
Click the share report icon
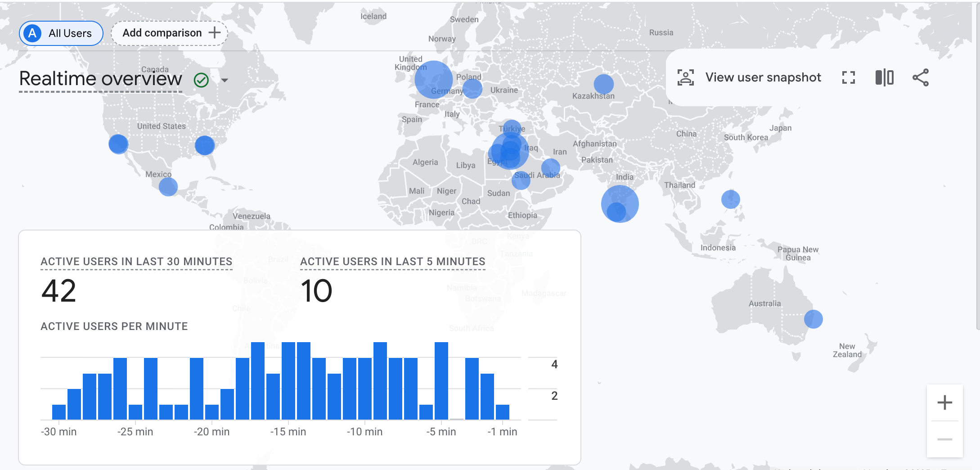pyautogui.click(x=920, y=77)
